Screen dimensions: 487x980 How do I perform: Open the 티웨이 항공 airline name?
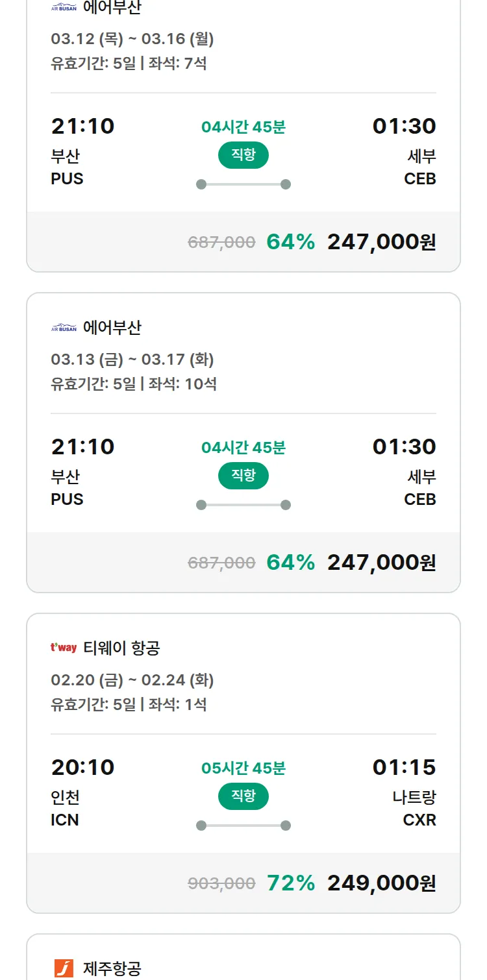121,648
